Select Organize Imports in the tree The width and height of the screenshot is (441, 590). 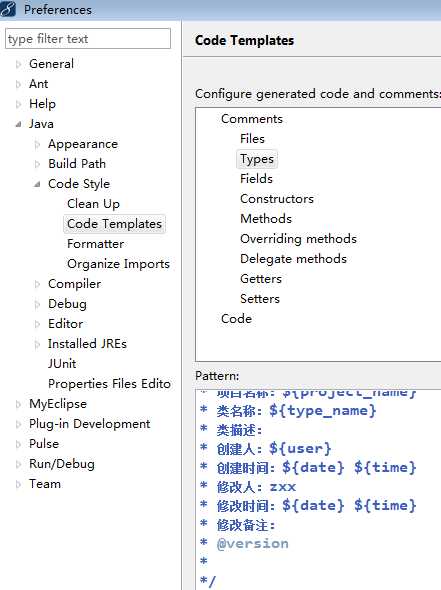pyautogui.click(x=118, y=264)
